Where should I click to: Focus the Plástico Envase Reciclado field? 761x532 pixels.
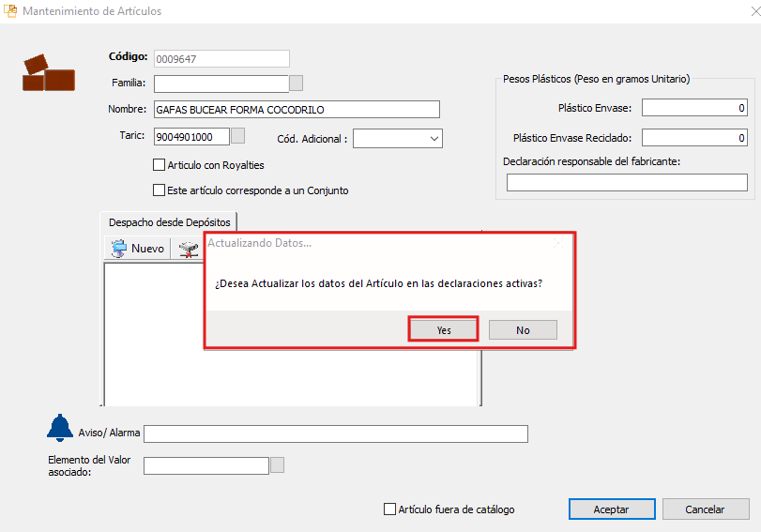(x=694, y=138)
